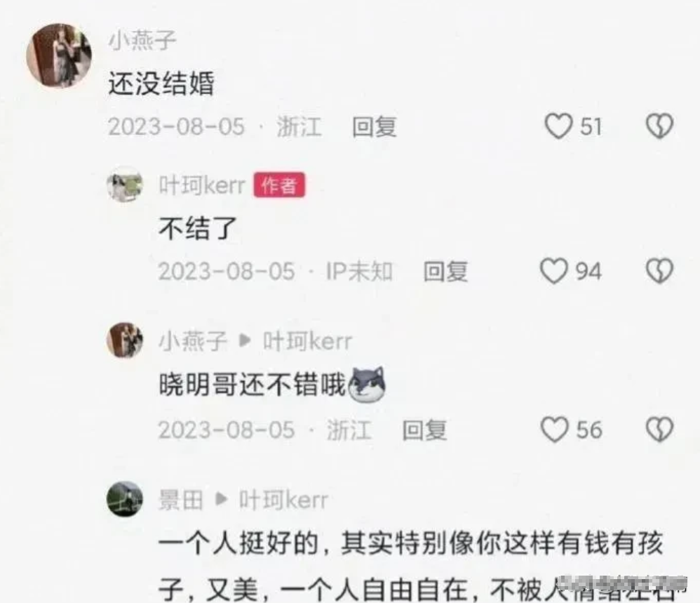Tap 叶珂kerr name after 小燕子 arrow
This screenshot has height=603, width=700.
[x=308, y=341]
